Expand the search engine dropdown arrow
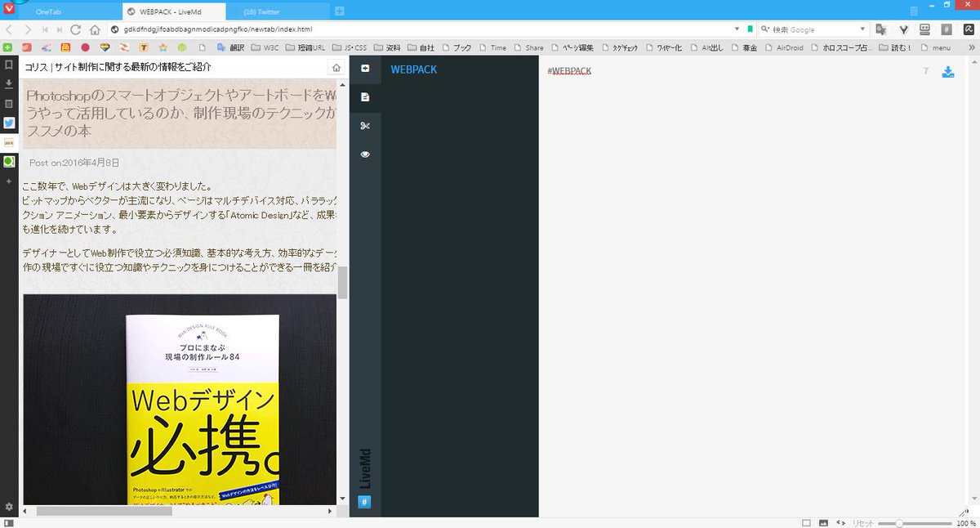 click(x=862, y=29)
